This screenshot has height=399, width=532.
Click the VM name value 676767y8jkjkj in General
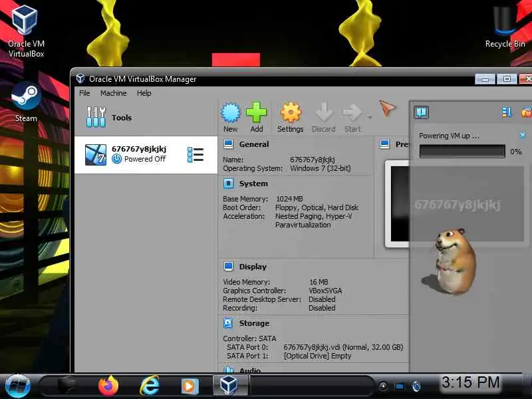(x=313, y=160)
